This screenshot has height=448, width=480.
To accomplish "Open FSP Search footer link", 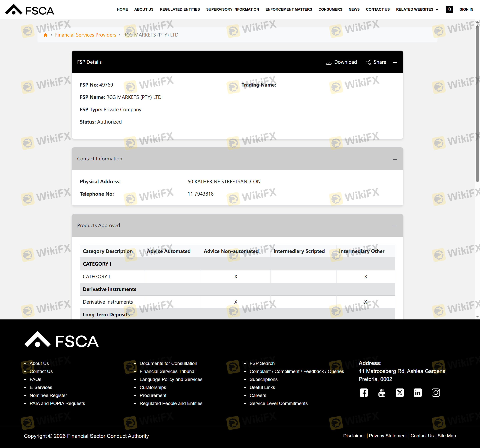I will click(x=262, y=363).
